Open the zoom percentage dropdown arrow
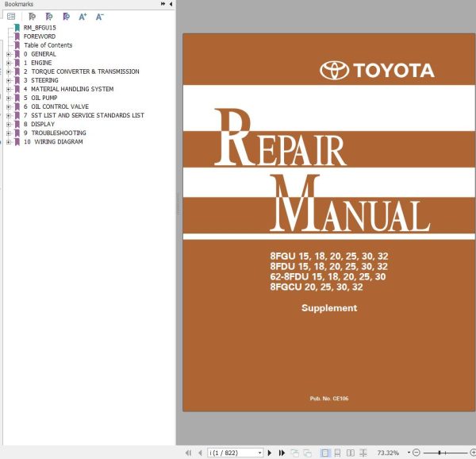 (409, 453)
